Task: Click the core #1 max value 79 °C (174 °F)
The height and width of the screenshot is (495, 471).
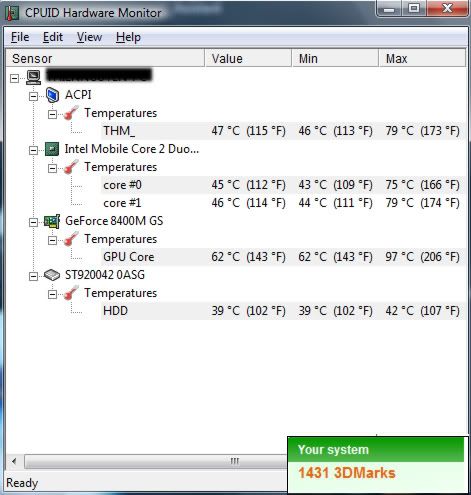Action: point(422,203)
